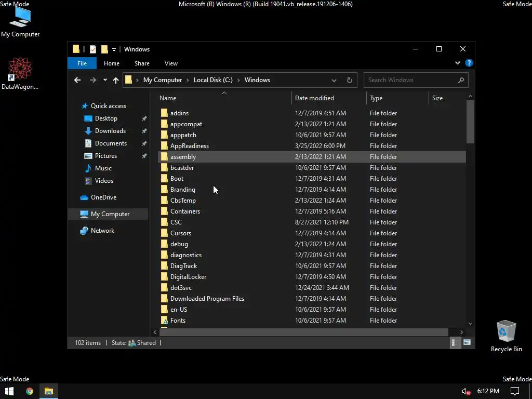Click the pin icon beside Downloads
The height and width of the screenshot is (399, 532).
[x=144, y=131]
